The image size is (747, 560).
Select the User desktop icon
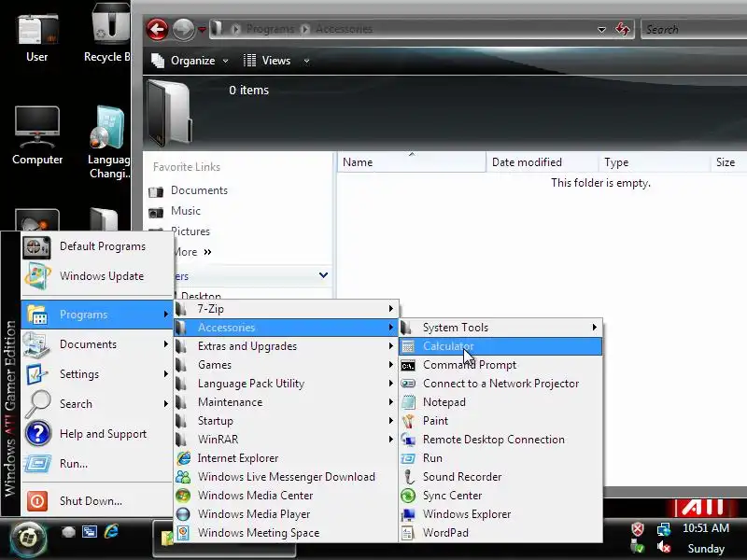[x=37, y=38]
